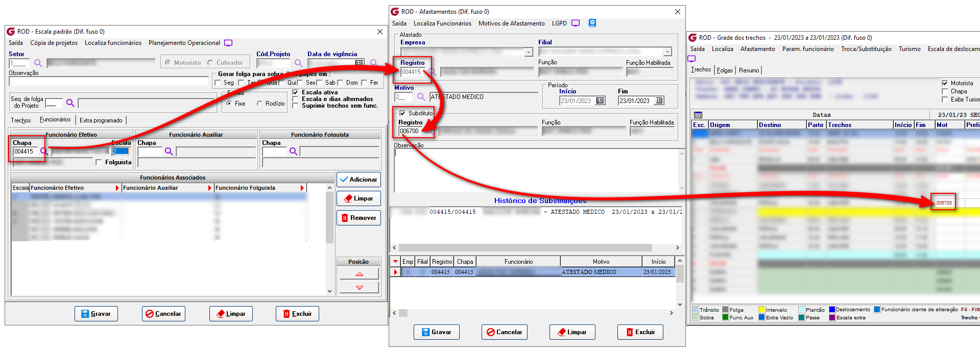This screenshot has width=980, height=352.
Task: Open LGPD menu in Afastamentos
Action: [559, 23]
